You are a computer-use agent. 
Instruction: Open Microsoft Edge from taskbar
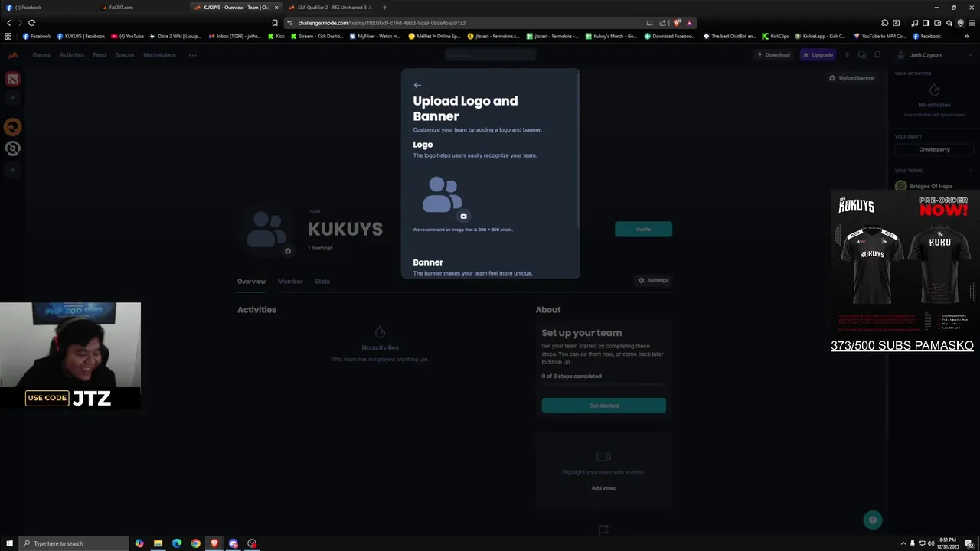coord(177,543)
